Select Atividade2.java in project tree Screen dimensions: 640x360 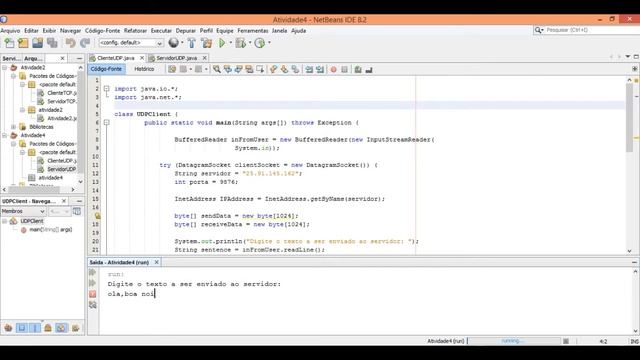62,118
